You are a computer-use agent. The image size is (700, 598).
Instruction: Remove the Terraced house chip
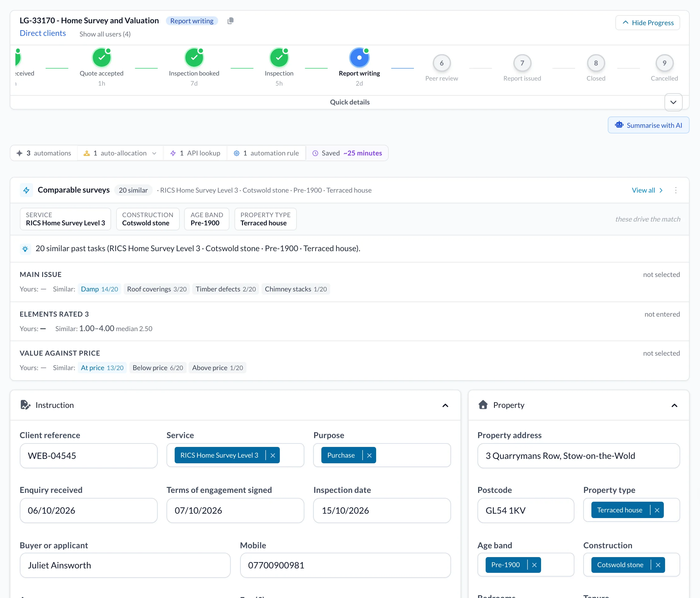[x=657, y=510]
